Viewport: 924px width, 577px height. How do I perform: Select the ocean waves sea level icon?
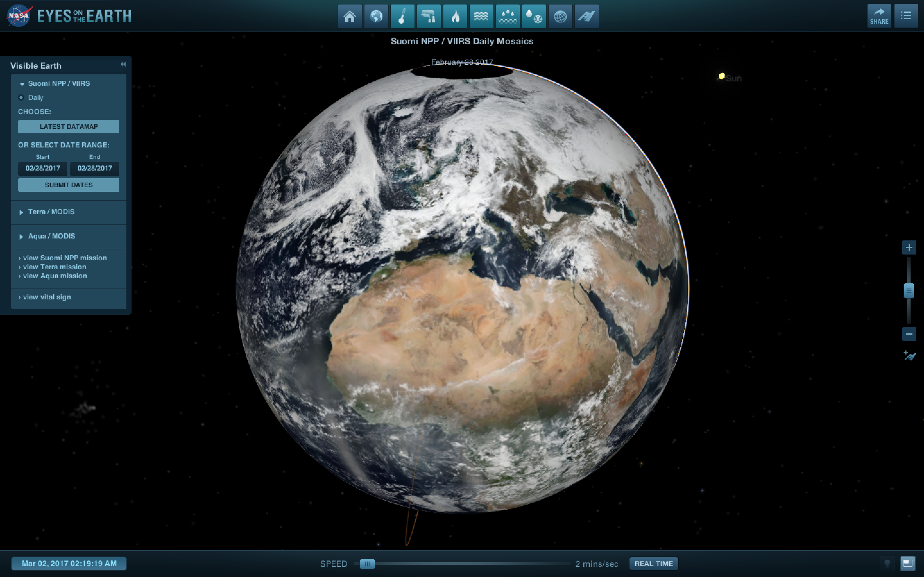point(482,16)
